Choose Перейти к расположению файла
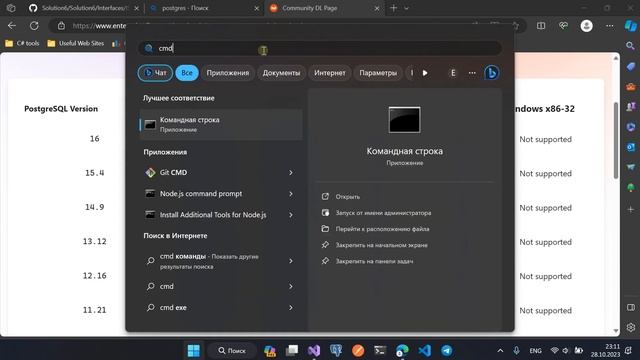The height and width of the screenshot is (360, 640). [x=375, y=229]
